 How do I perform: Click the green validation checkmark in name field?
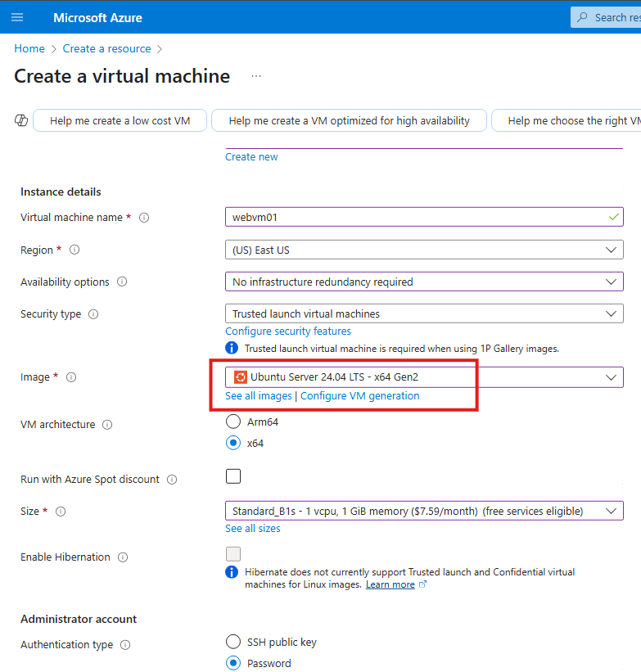[x=613, y=217]
